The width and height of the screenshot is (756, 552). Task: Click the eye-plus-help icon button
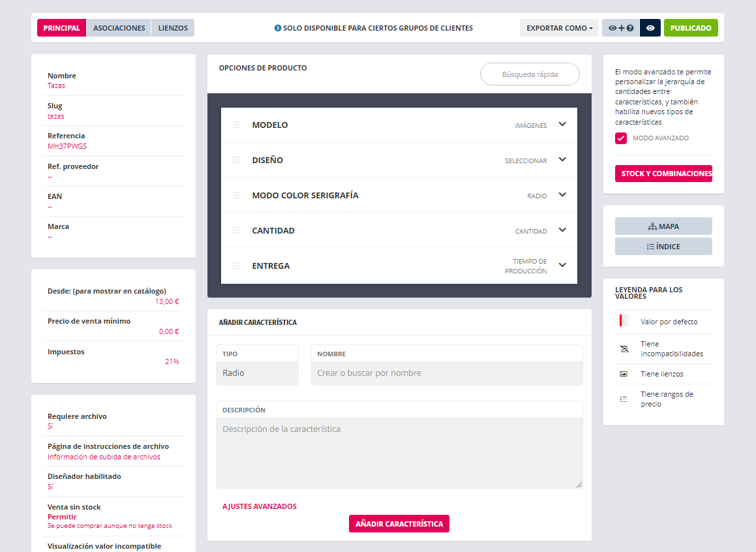pos(621,28)
